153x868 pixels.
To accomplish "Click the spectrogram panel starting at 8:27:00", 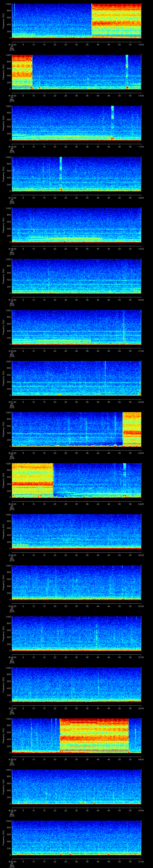I will point(76,685).
